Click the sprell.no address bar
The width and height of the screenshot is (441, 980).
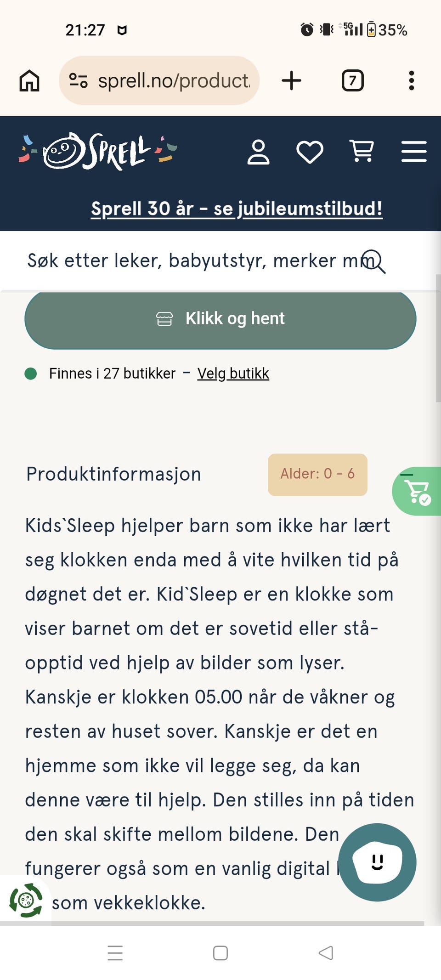(174, 81)
